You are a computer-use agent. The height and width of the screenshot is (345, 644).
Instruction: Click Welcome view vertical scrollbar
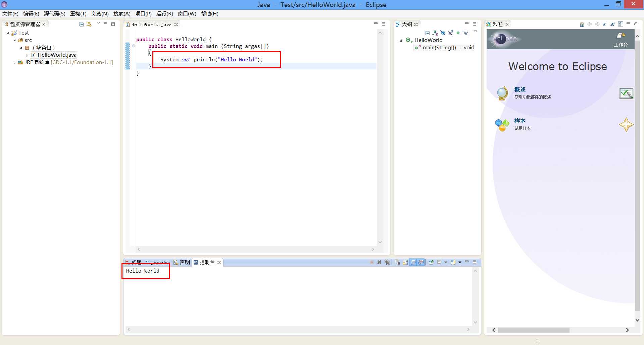click(637, 176)
